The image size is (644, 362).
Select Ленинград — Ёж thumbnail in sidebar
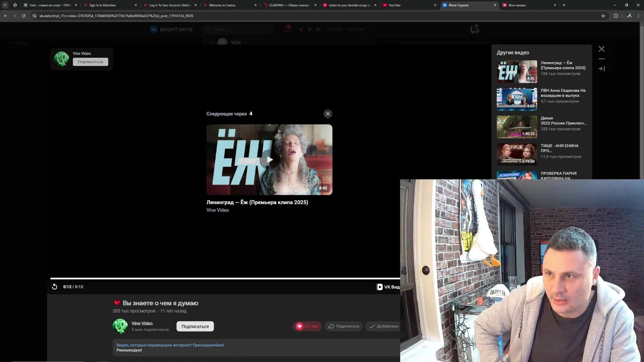517,71
